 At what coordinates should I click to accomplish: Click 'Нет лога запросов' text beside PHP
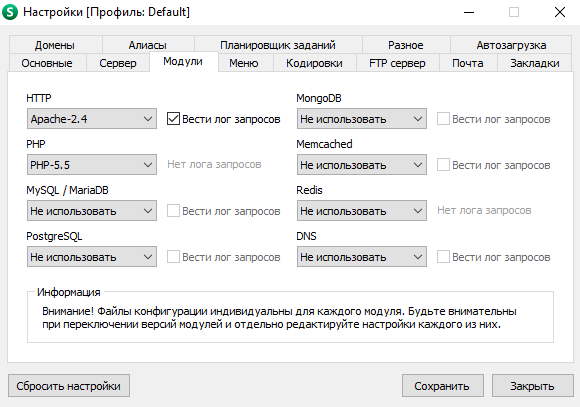214,164
